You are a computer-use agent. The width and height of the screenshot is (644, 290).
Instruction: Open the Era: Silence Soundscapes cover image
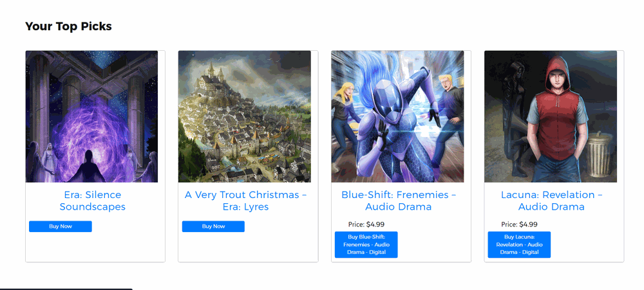click(91, 116)
